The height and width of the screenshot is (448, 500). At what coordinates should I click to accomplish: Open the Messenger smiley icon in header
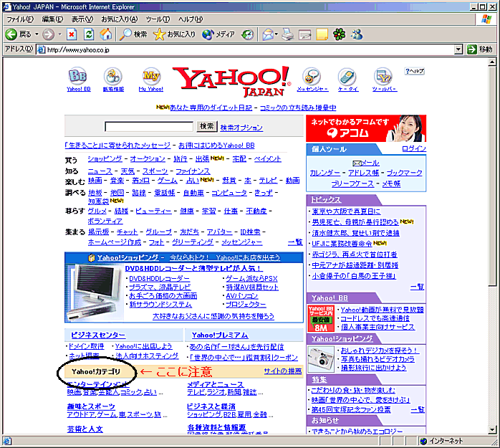[x=312, y=76]
